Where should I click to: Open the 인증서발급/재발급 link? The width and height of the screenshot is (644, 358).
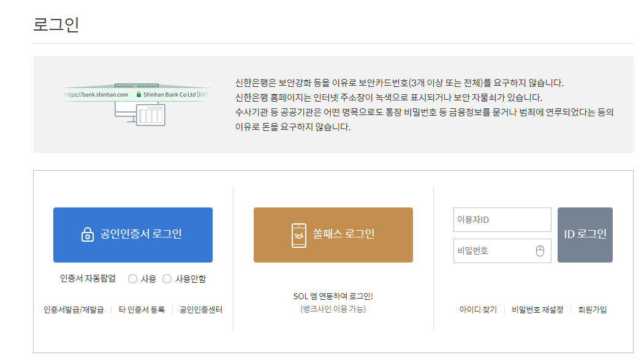(74, 310)
